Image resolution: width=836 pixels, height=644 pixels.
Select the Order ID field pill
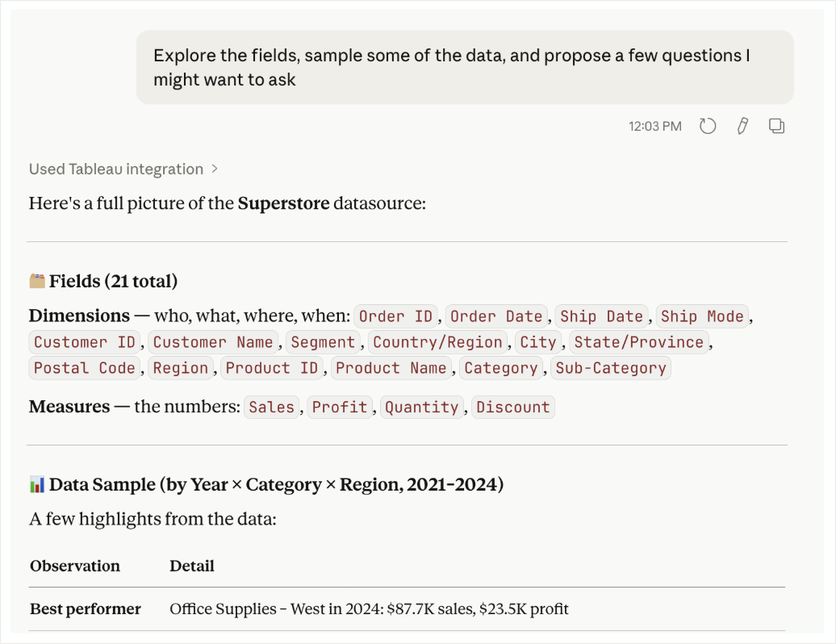(x=395, y=316)
